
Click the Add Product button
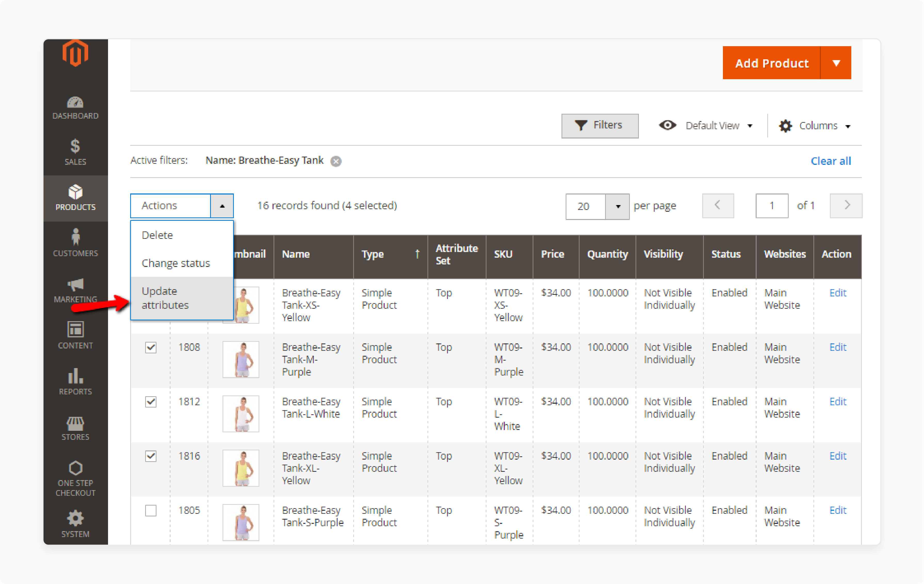coord(771,63)
